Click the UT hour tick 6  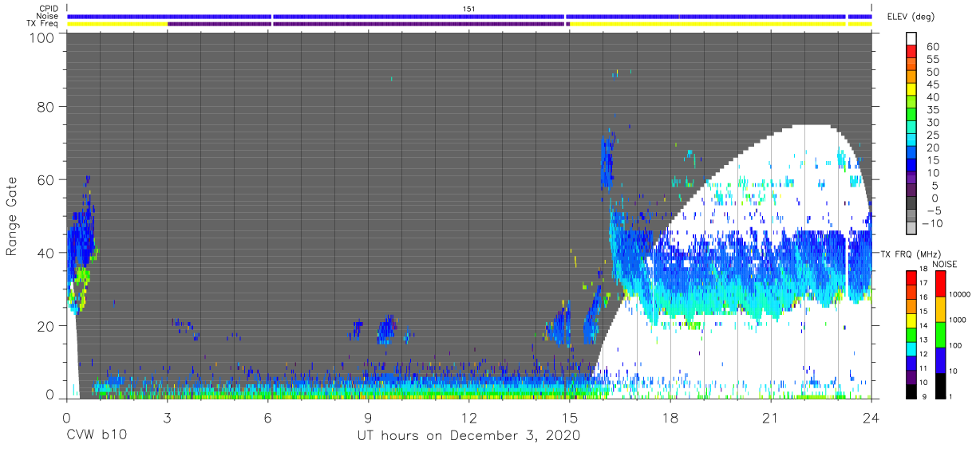tap(267, 417)
